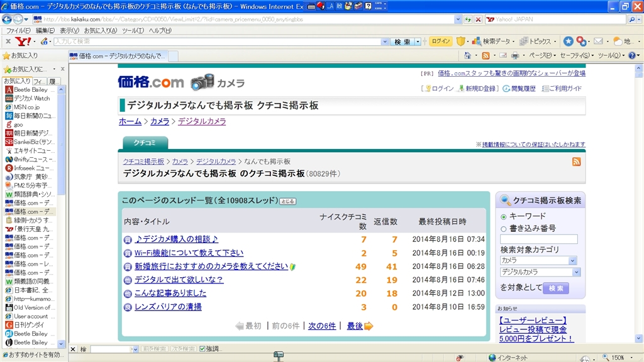644x362 pixels.
Task: Click the Yahoo toolbar 入力して検索 field
Action: click(x=218, y=41)
